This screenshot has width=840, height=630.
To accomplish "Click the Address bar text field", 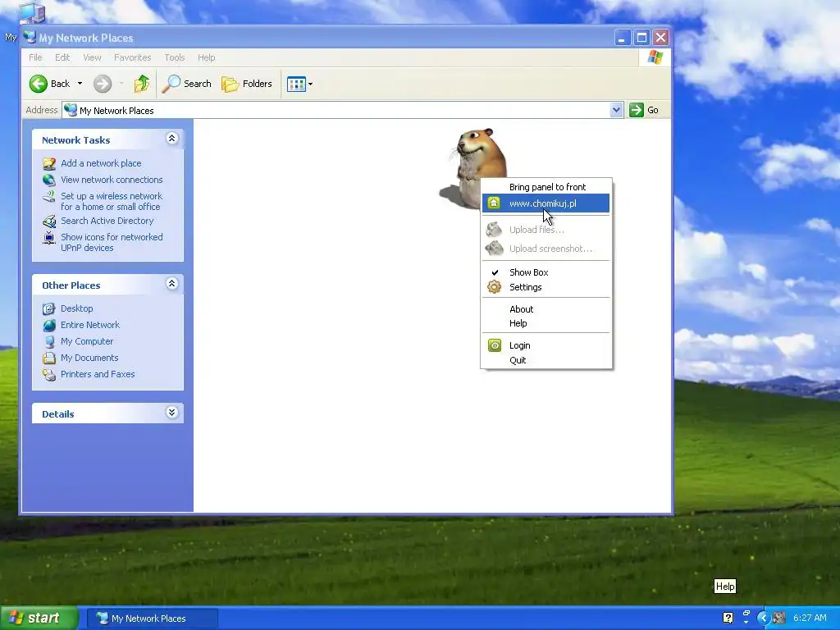I will (343, 111).
